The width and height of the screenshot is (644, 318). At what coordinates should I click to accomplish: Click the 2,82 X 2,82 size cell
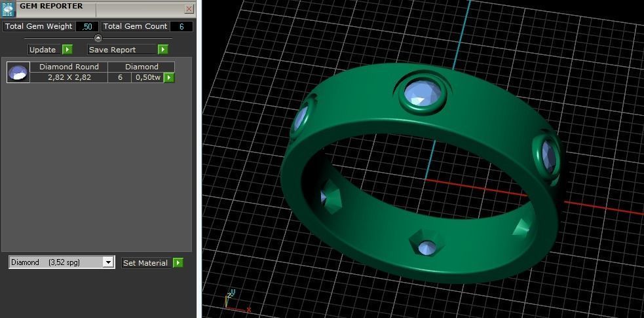(69, 77)
